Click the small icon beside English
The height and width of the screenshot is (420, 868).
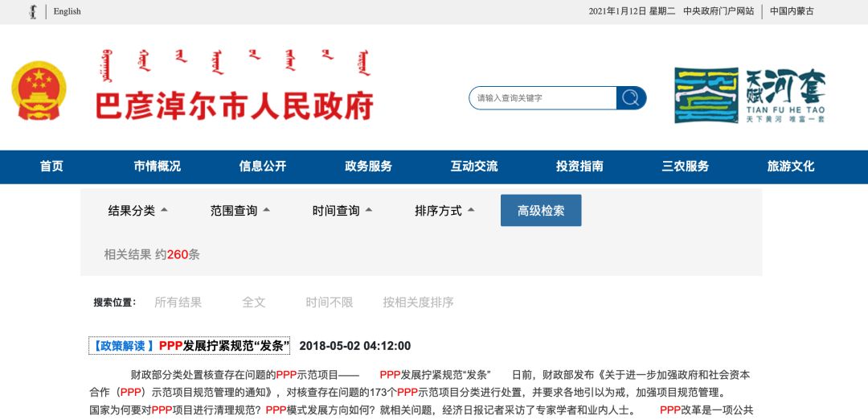[33, 11]
